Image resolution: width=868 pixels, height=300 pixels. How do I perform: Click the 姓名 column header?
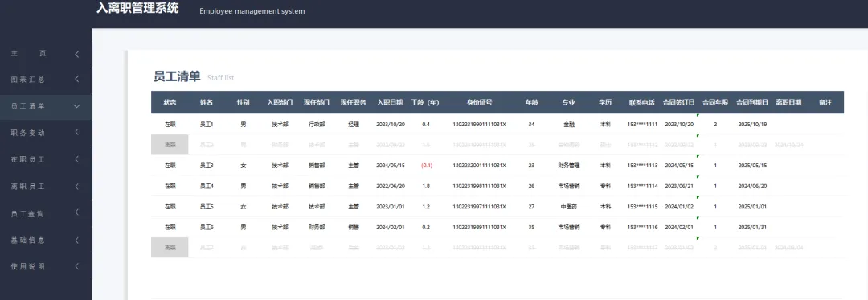point(207,102)
